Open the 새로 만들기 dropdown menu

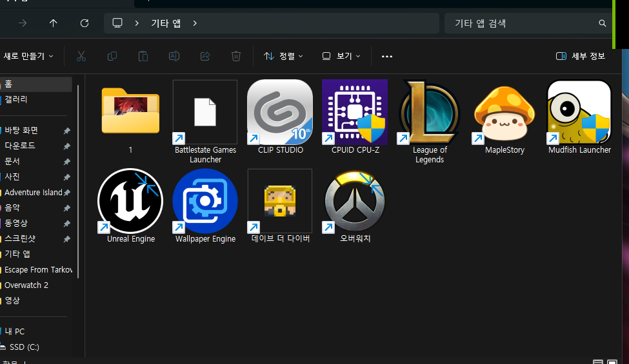click(28, 56)
